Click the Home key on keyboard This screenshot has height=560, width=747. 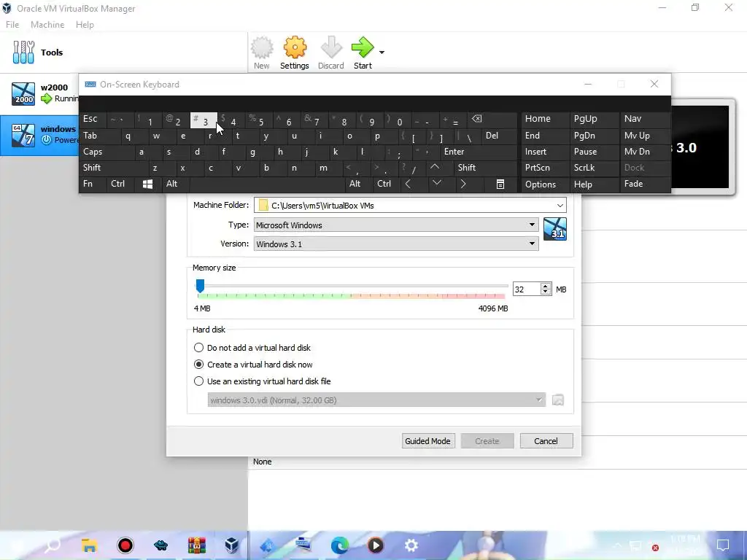pyautogui.click(x=546, y=119)
